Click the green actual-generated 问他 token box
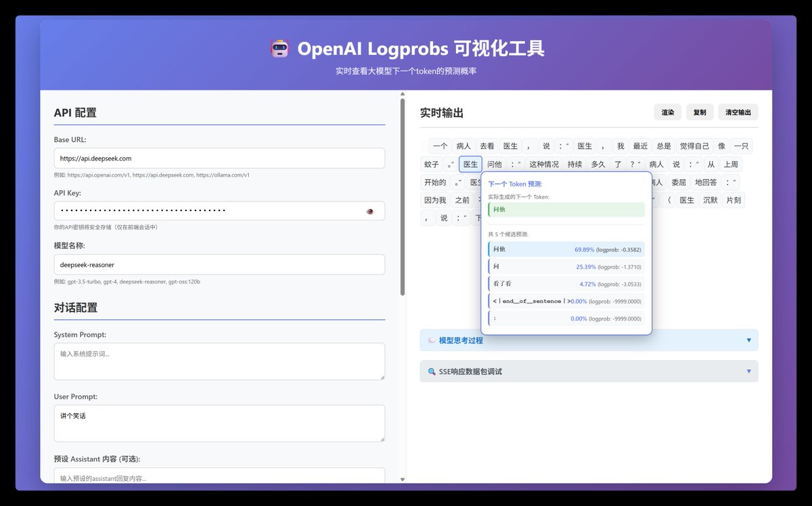This screenshot has width=812, height=506. [x=566, y=210]
